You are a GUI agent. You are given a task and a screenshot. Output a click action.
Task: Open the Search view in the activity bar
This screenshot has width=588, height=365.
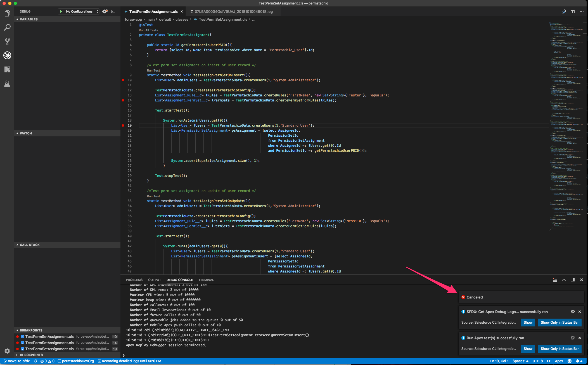(7, 27)
